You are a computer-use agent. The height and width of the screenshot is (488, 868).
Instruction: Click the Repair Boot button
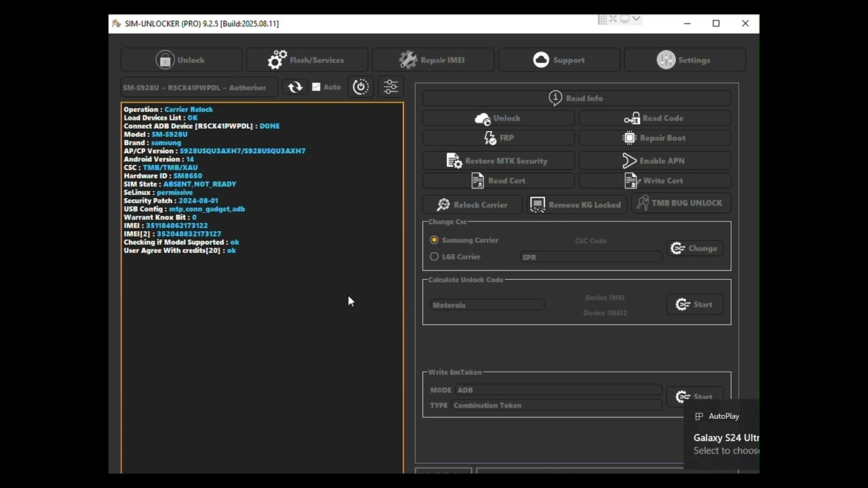coord(654,138)
